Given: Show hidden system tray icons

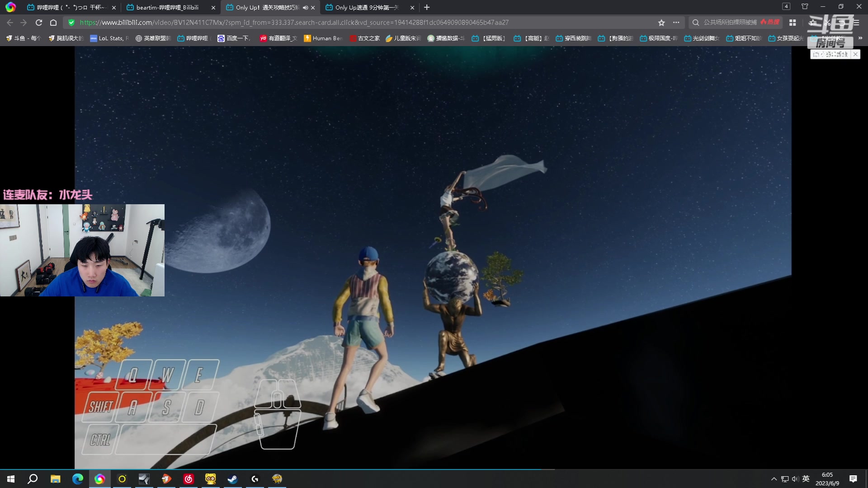Looking at the screenshot, I should point(774,479).
